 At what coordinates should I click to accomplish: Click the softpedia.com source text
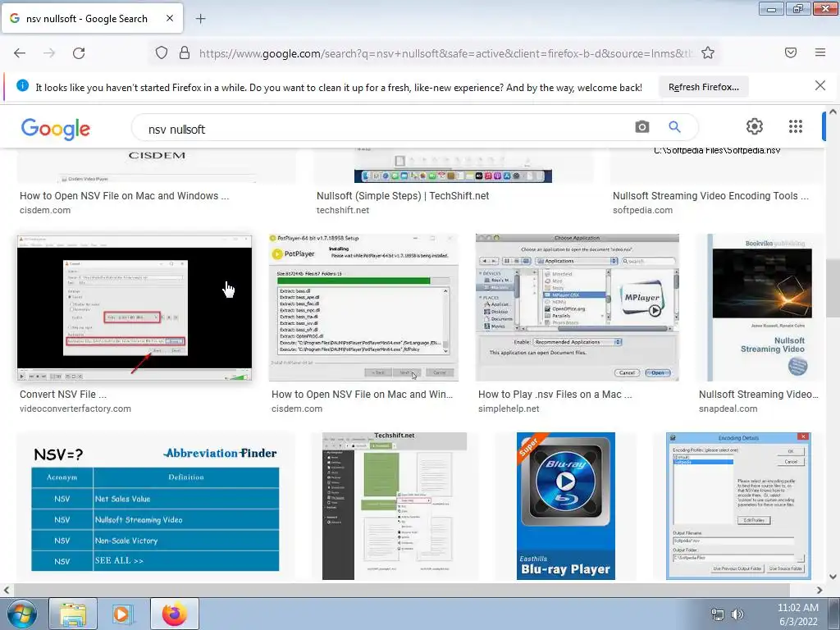[x=642, y=211]
